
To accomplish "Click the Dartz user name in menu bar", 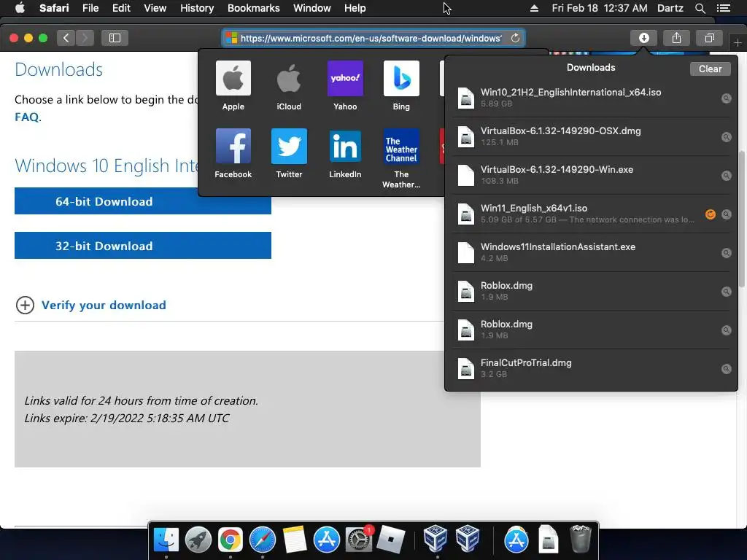I will point(670,8).
